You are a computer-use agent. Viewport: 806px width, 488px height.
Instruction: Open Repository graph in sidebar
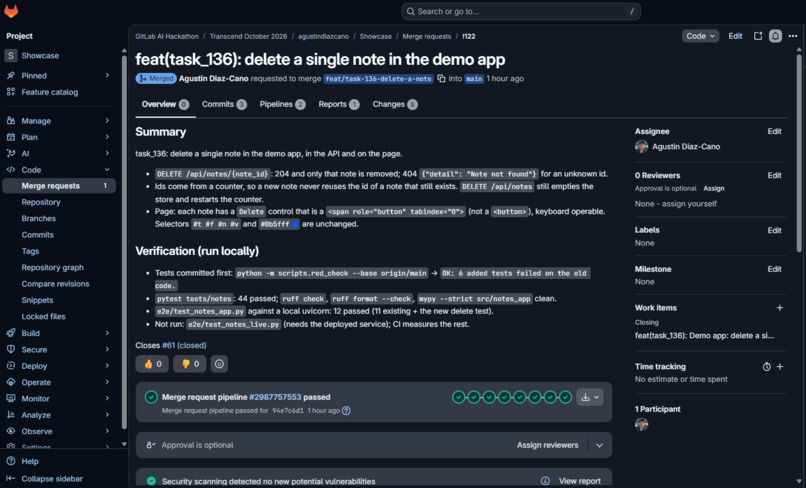coord(52,267)
